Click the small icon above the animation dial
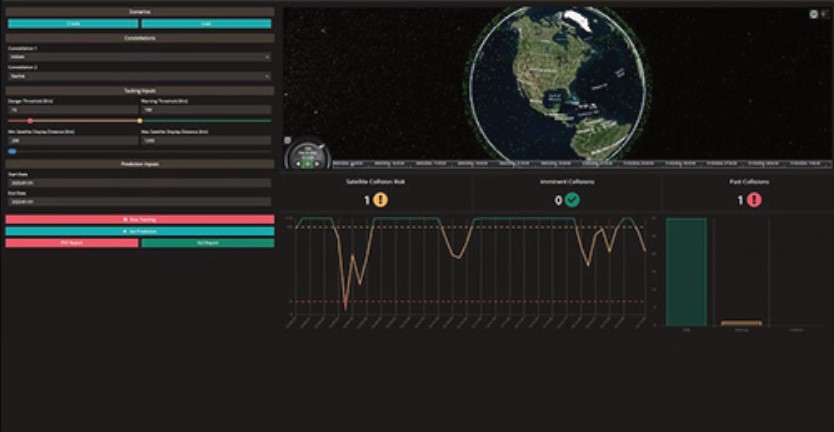 coord(288,140)
